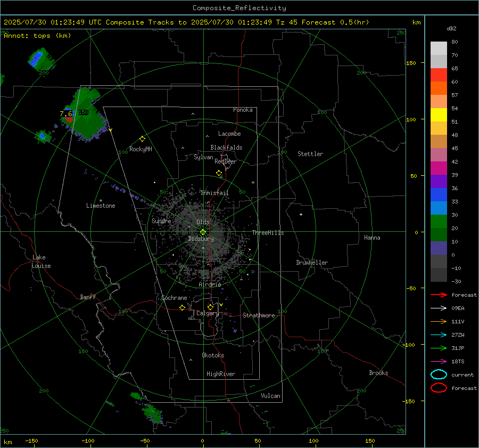Click the Banff town label
Image resolution: width=479 pixels, height=448 pixels.
tap(88, 297)
